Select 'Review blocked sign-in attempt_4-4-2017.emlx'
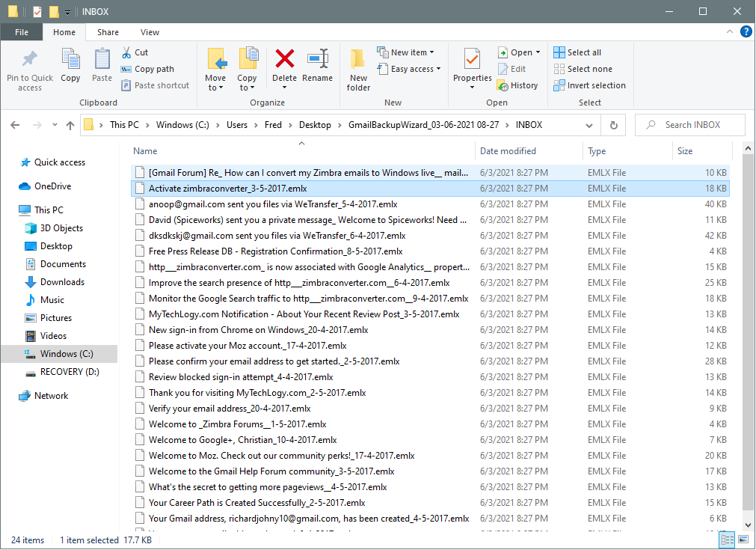756x550 pixels. point(430,377)
